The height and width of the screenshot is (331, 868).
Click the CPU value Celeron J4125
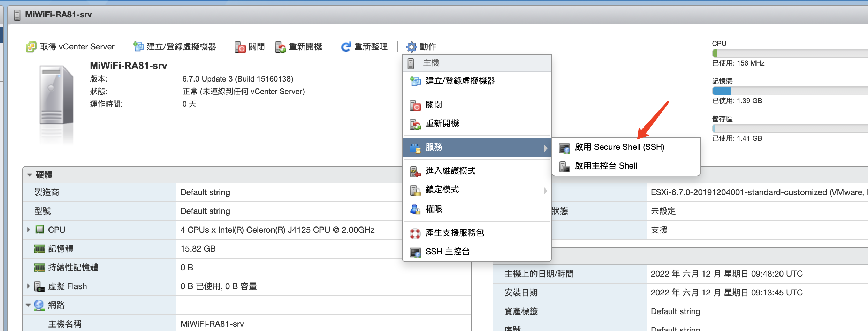pyautogui.click(x=277, y=230)
